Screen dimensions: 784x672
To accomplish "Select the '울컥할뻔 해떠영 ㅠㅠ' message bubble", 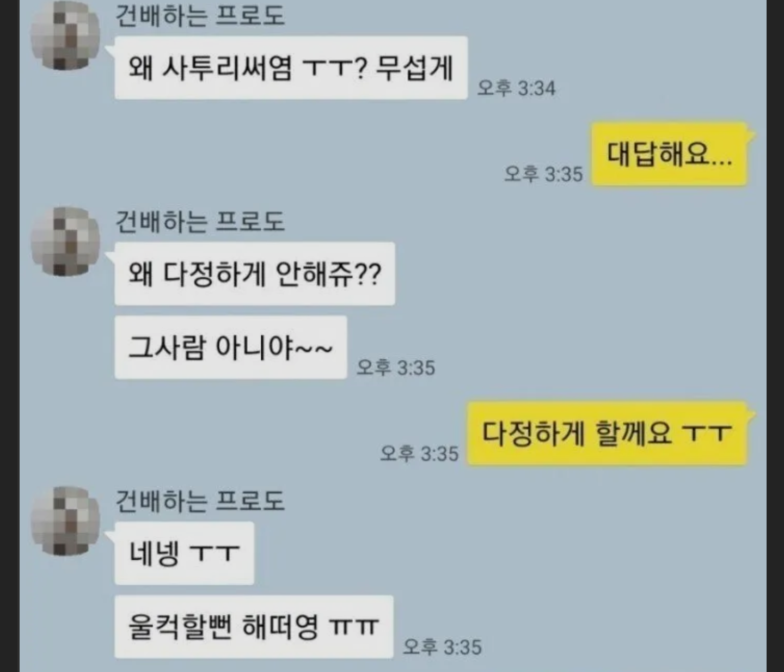I will tap(254, 627).
